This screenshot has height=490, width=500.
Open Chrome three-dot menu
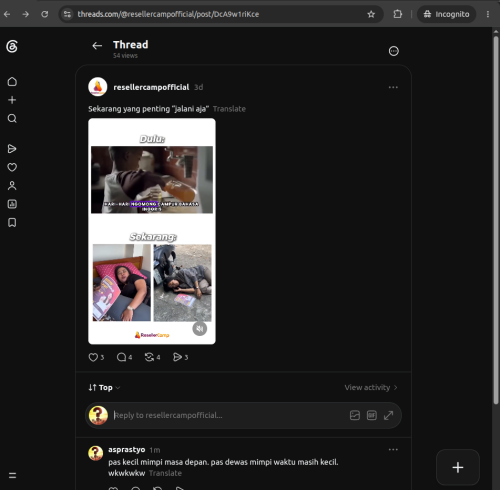[488, 14]
